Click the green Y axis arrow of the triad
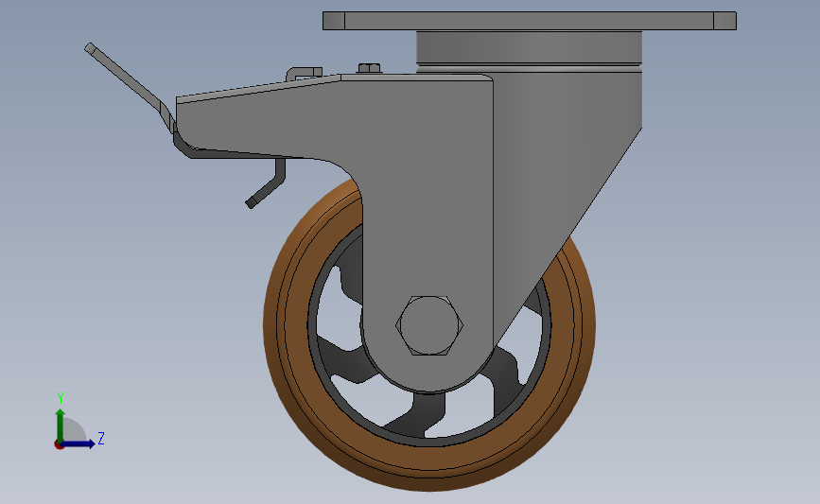The width and height of the screenshot is (820, 504). pos(61,426)
